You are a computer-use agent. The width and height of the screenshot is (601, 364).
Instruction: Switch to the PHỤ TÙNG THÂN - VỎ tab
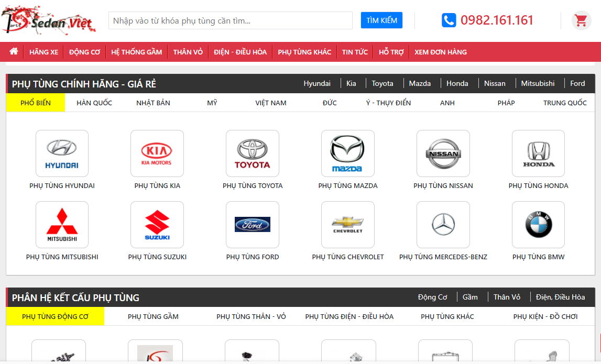[252, 316]
